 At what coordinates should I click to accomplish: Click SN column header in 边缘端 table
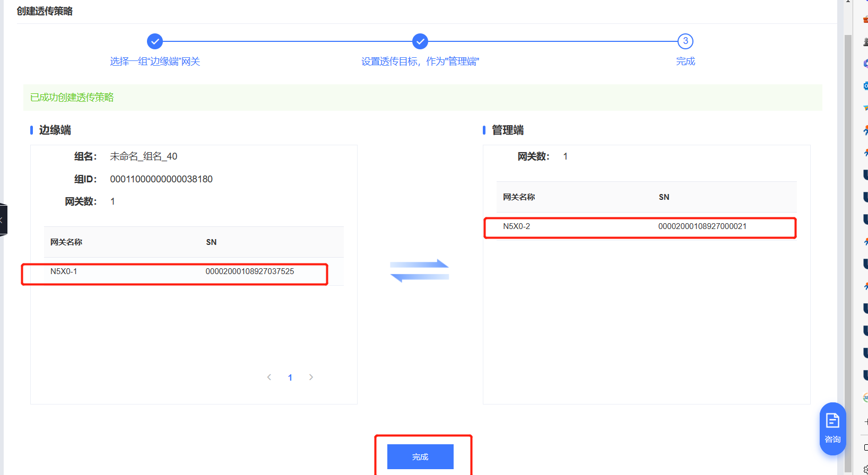click(x=211, y=242)
